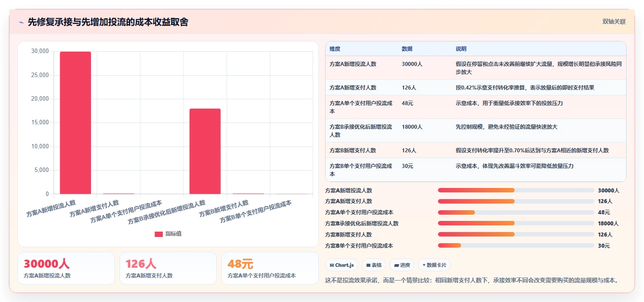Click the 双轴关联 tag in the header
Image resolution: width=644 pixels, height=302 pixels.
614,21
